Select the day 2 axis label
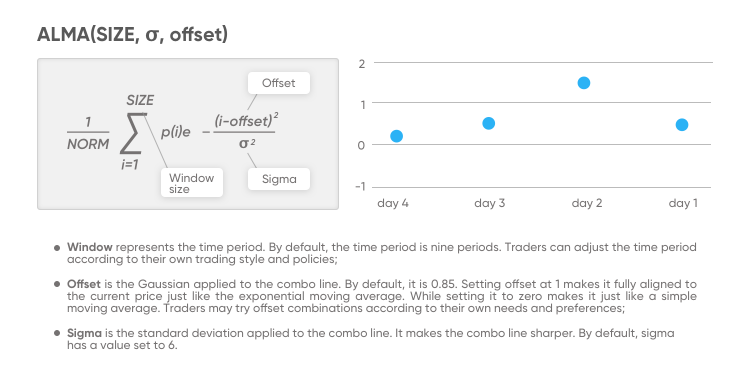 pos(586,203)
